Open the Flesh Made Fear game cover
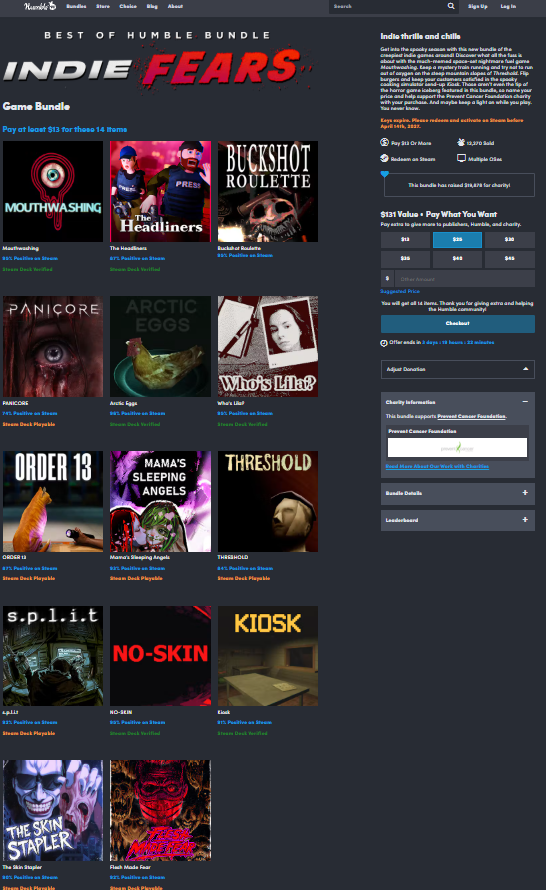The image size is (546, 890). [160, 811]
